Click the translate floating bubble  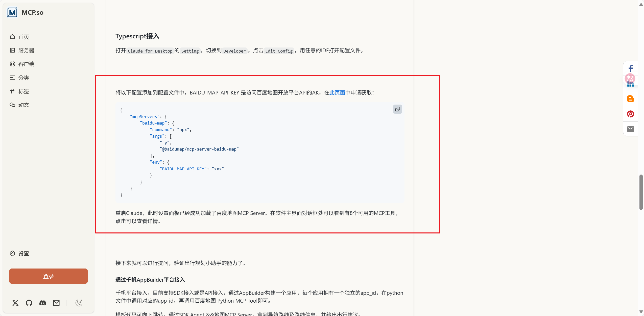630,79
